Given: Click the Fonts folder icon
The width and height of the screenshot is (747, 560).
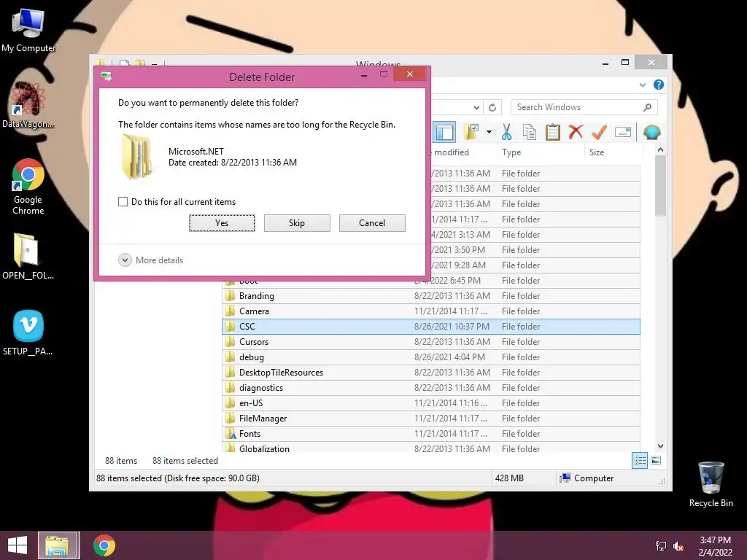Looking at the screenshot, I should [231, 434].
